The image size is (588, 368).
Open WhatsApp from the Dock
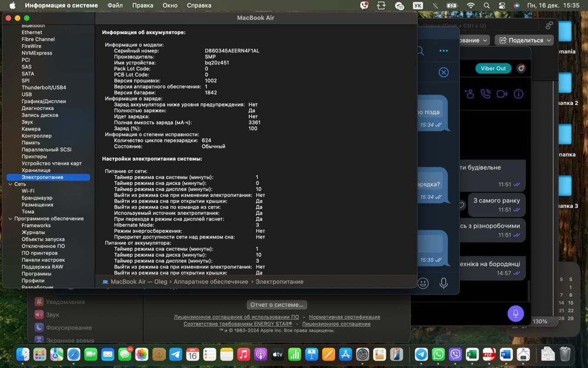tap(438, 354)
